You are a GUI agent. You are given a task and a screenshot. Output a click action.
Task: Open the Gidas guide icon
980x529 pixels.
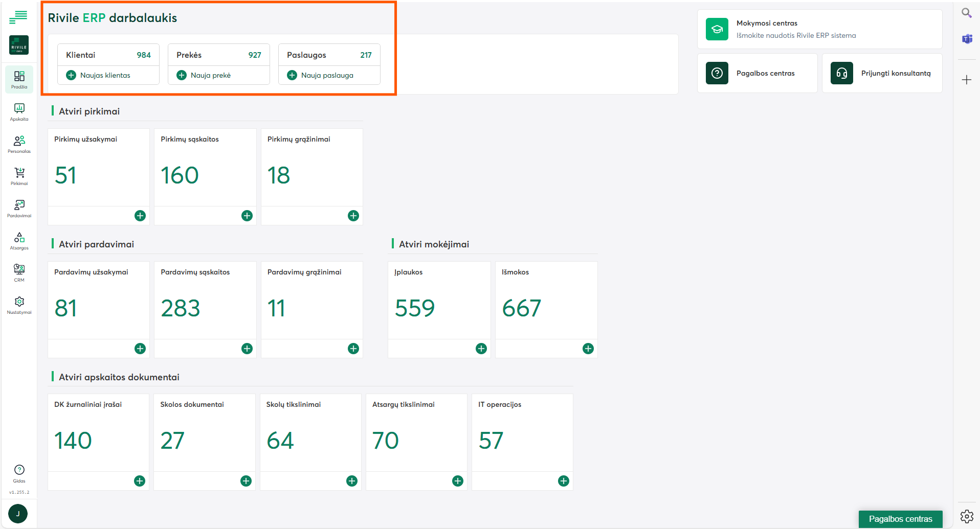click(x=19, y=473)
